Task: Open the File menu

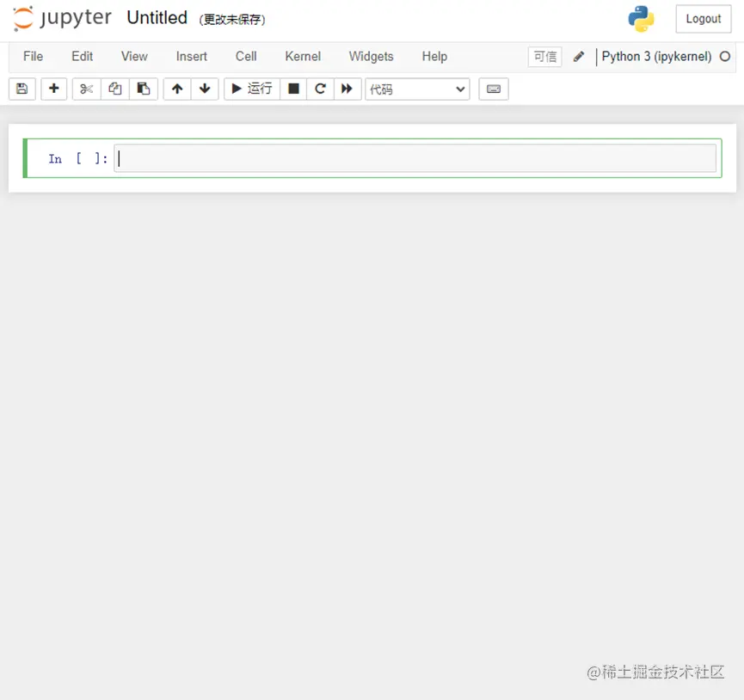Action: coord(34,57)
